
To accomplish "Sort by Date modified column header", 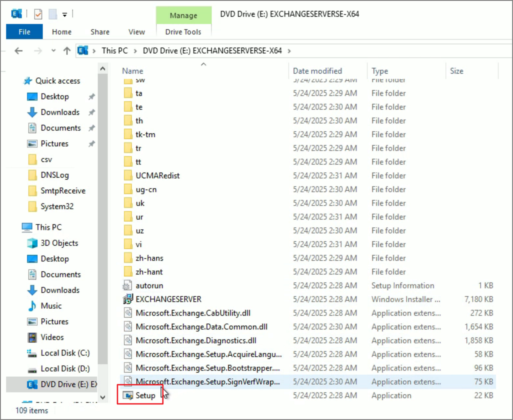I will tap(317, 71).
